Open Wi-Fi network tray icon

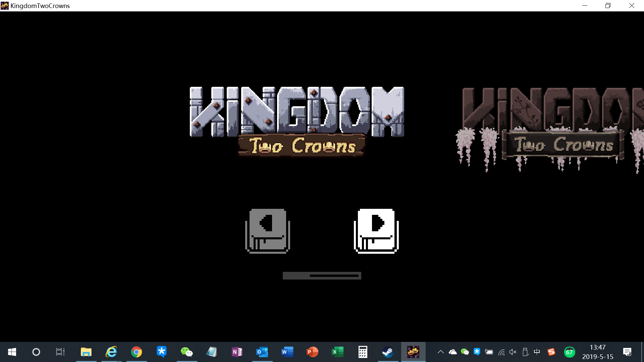click(501, 352)
